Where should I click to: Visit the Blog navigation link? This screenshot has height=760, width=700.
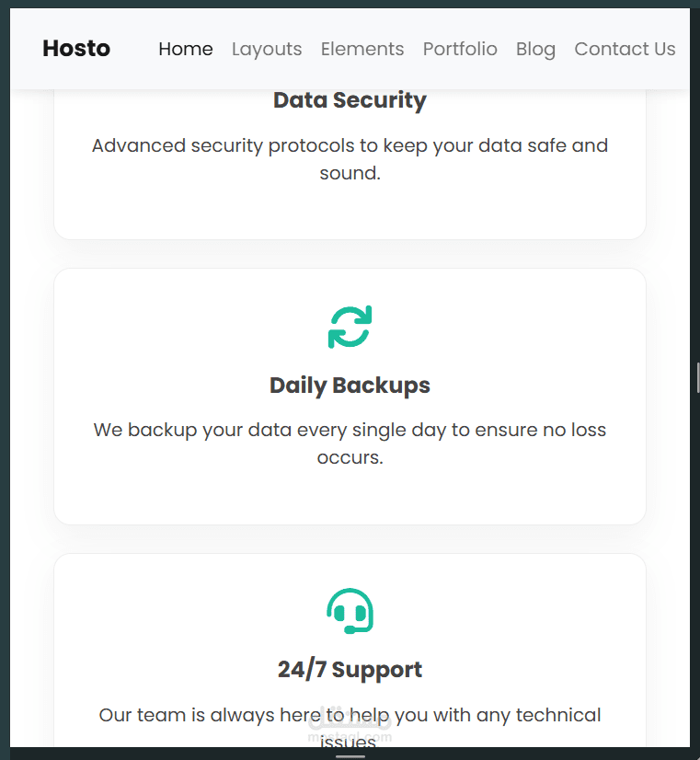pyautogui.click(x=535, y=49)
